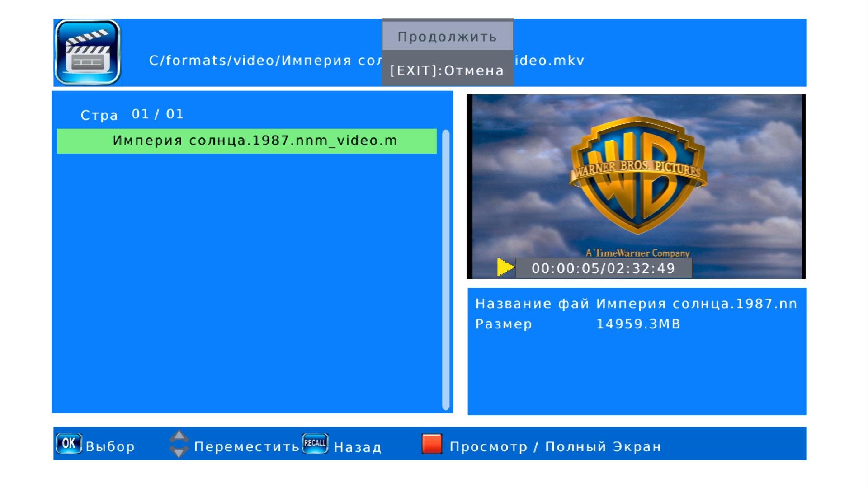The height and width of the screenshot is (488, 868).
Task: Click the file path text in the header
Action: coord(367,61)
